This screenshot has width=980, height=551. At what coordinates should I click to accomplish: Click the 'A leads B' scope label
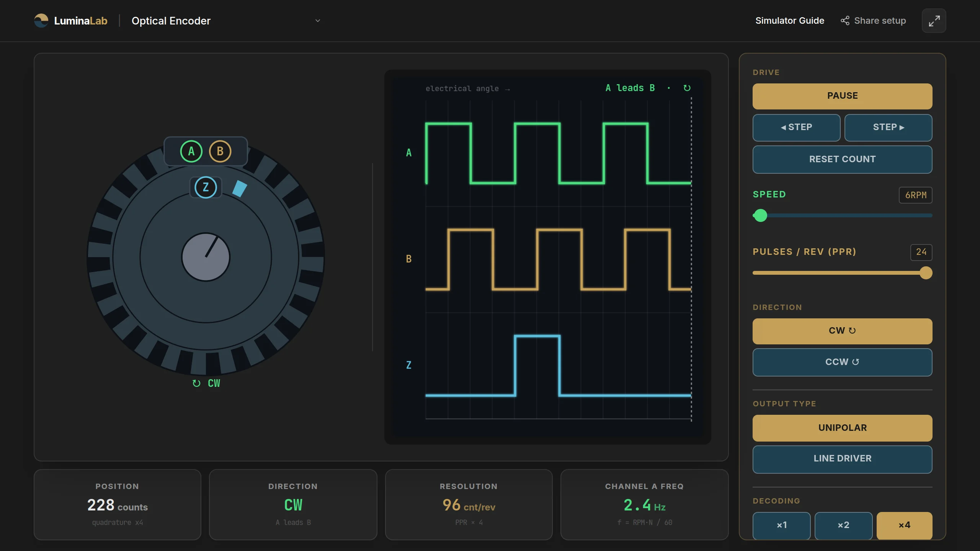point(630,88)
